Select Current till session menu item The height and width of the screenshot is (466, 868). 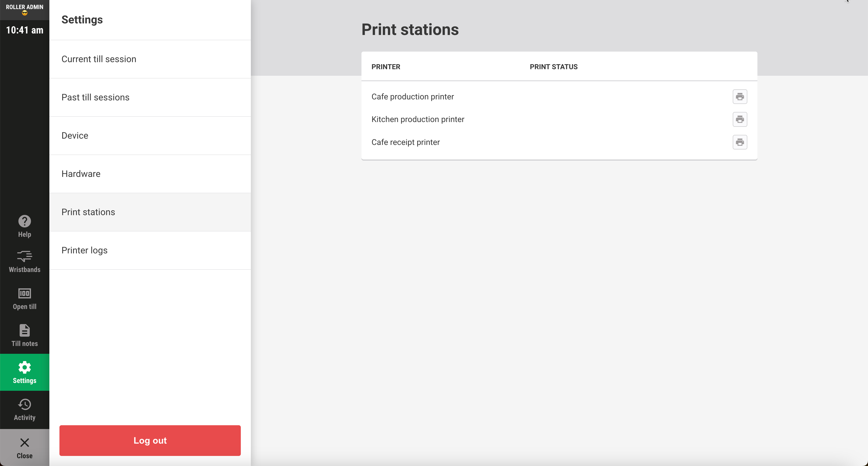(99, 59)
